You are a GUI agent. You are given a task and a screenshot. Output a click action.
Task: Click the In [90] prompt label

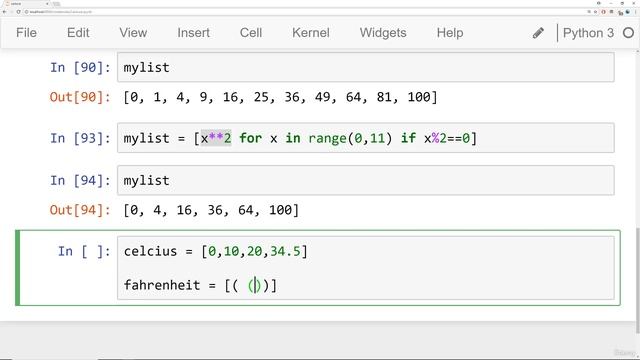(x=80, y=67)
